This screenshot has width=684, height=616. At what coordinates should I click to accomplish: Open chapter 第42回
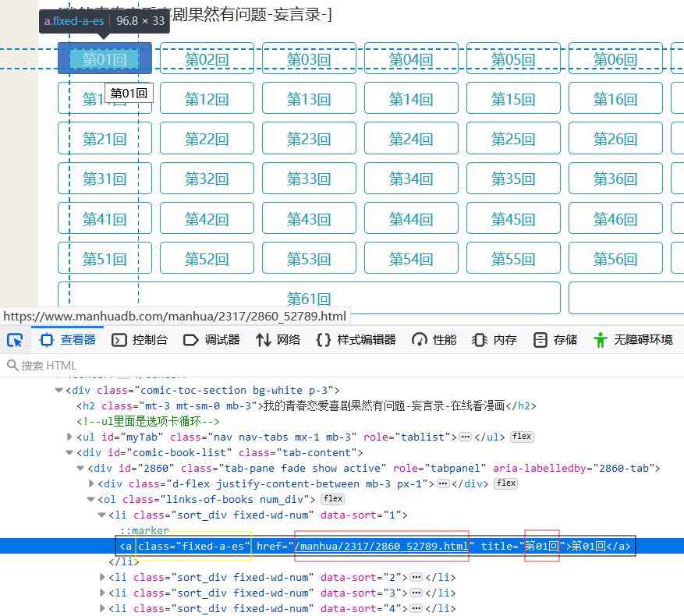click(x=207, y=218)
